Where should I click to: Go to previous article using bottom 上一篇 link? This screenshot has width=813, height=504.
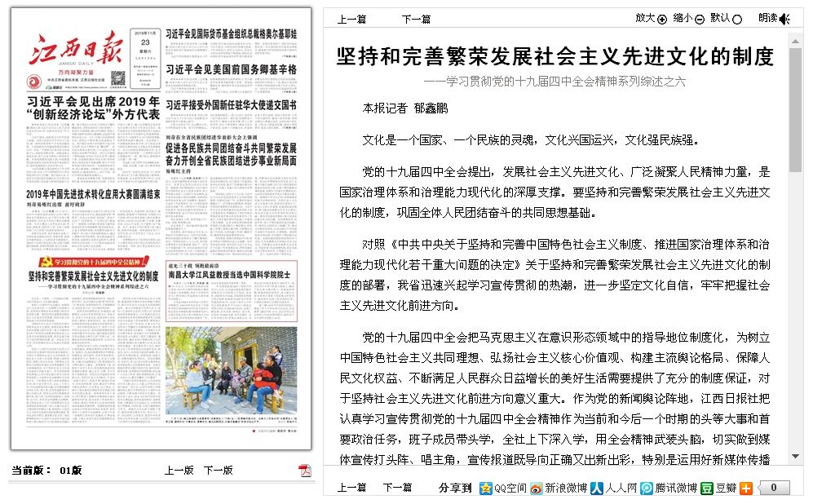click(x=351, y=488)
